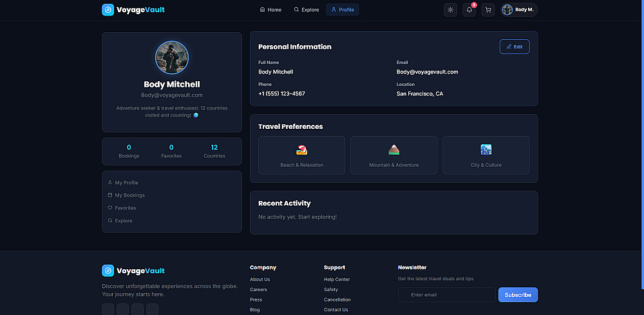The image size is (644, 315).
Task: Select City & Culture preference card
Action: [486, 155]
